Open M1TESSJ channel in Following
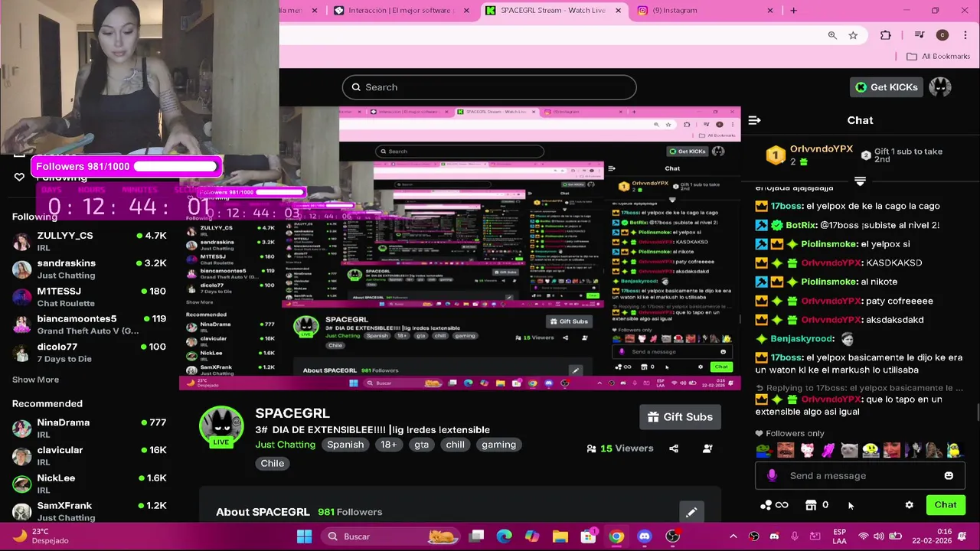The width and height of the screenshot is (980, 551). tap(90, 297)
